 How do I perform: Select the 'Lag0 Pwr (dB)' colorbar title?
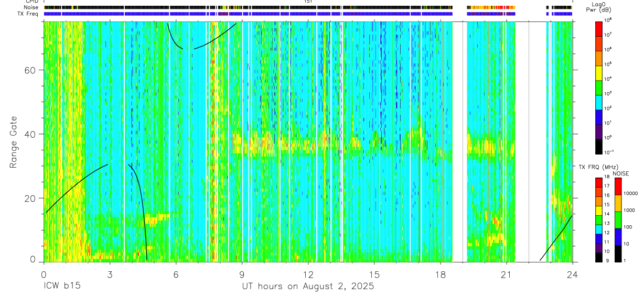(600, 7)
